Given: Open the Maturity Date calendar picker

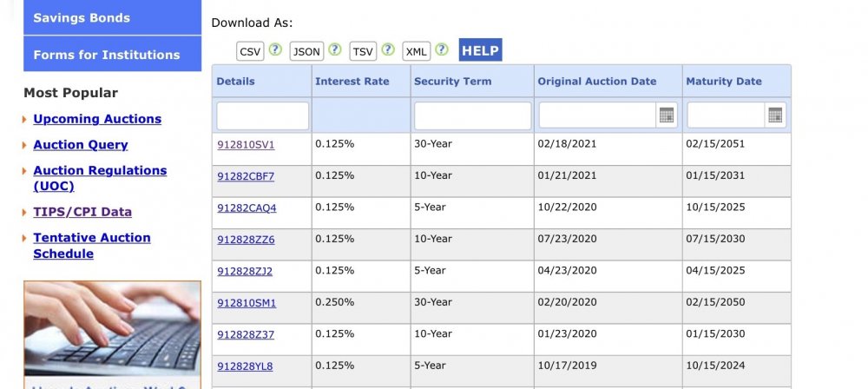Looking at the screenshot, I should [x=775, y=115].
